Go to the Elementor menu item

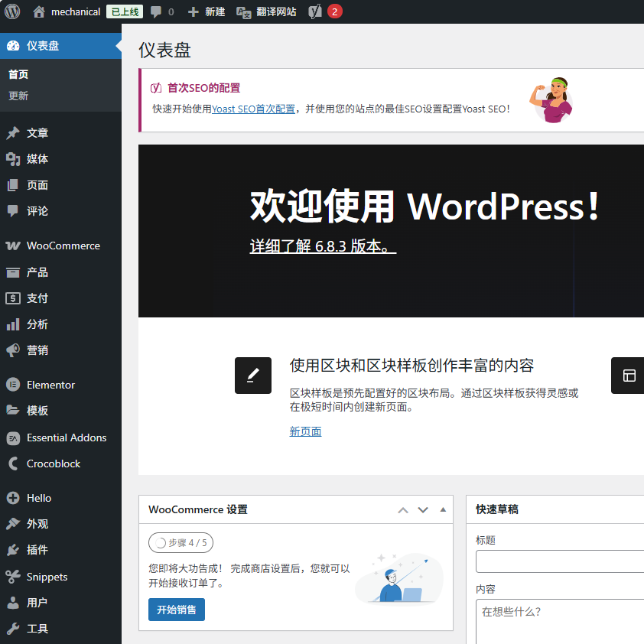[x=50, y=385]
